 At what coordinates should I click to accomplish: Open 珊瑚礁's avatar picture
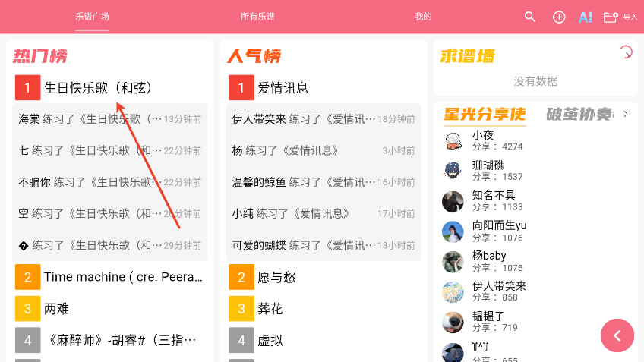click(x=453, y=171)
